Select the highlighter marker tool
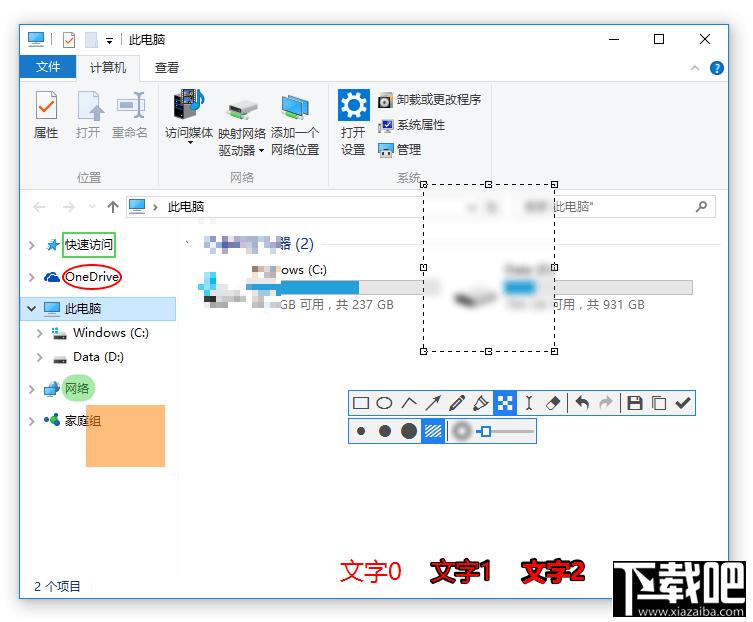Screen dimensions: 753x622 coord(481,403)
